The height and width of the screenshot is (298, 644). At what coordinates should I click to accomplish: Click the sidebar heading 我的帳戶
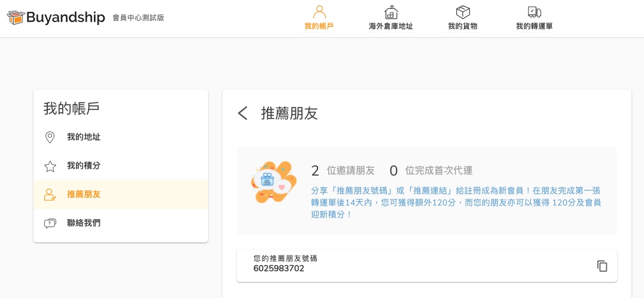[72, 108]
